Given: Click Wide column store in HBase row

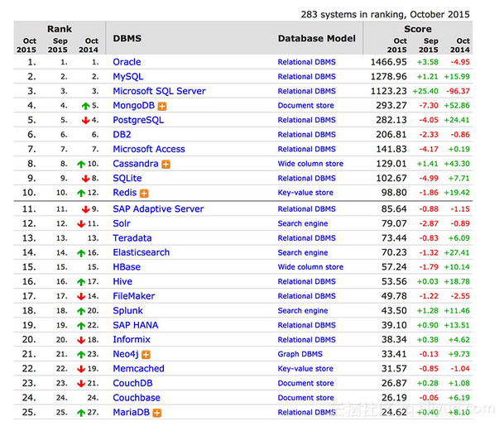Looking at the screenshot, I should point(310,267).
